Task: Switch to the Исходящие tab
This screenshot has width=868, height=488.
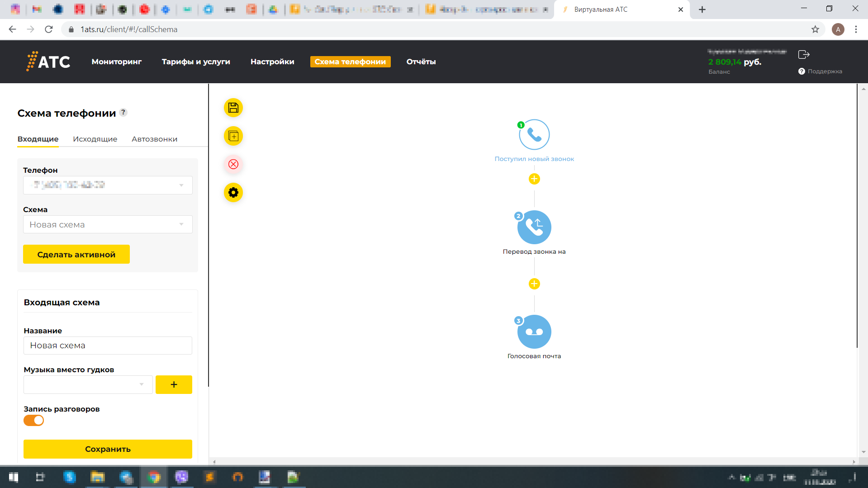Action: pyautogui.click(x=95, y=139)
